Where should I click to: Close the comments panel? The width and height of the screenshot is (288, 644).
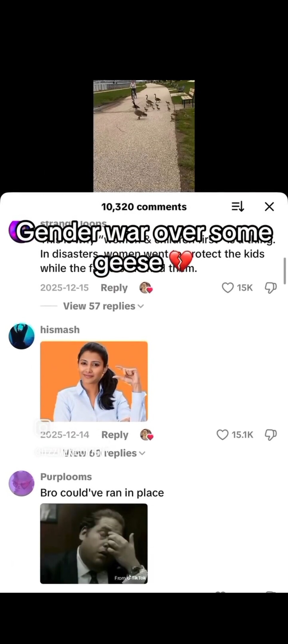(269, 206)
